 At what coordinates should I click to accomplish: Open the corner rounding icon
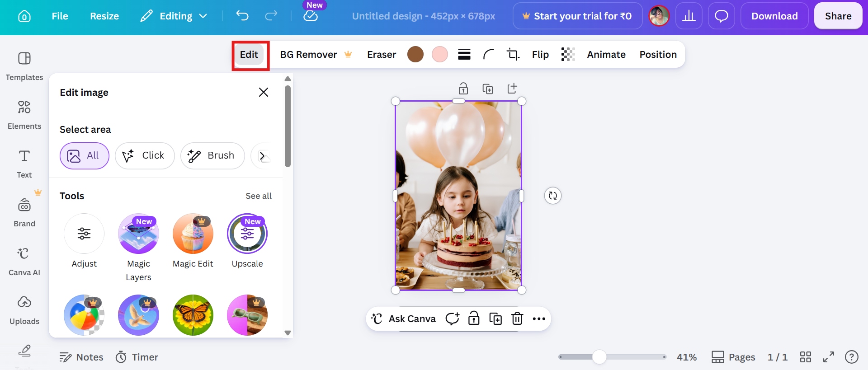pos(489,55)
